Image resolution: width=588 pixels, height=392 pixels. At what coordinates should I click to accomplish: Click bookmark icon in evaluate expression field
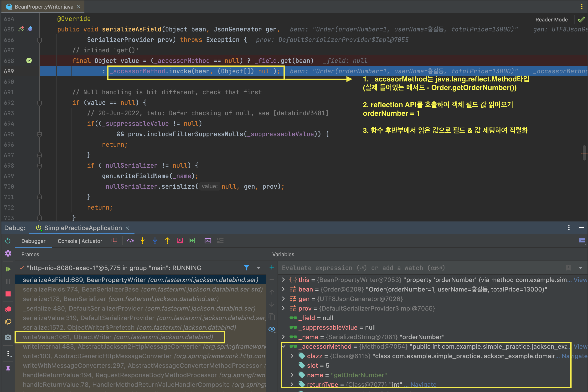tap(568, 268)
